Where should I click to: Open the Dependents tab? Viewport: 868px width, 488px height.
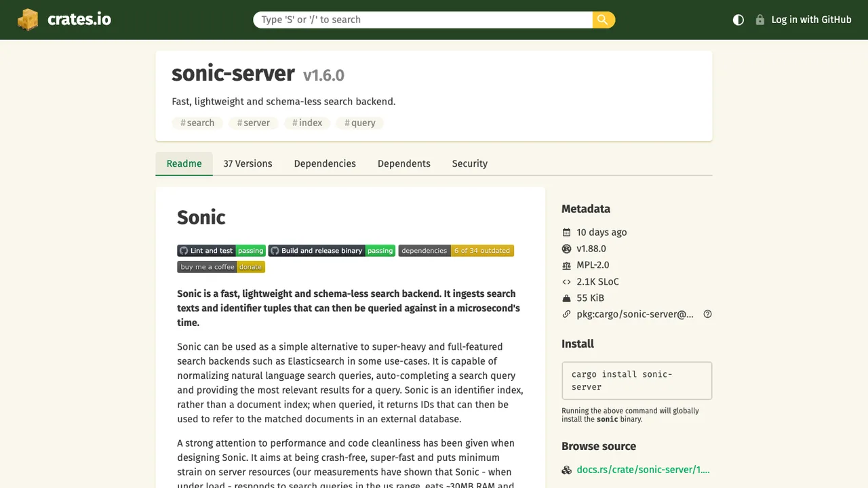click(404, 163)
